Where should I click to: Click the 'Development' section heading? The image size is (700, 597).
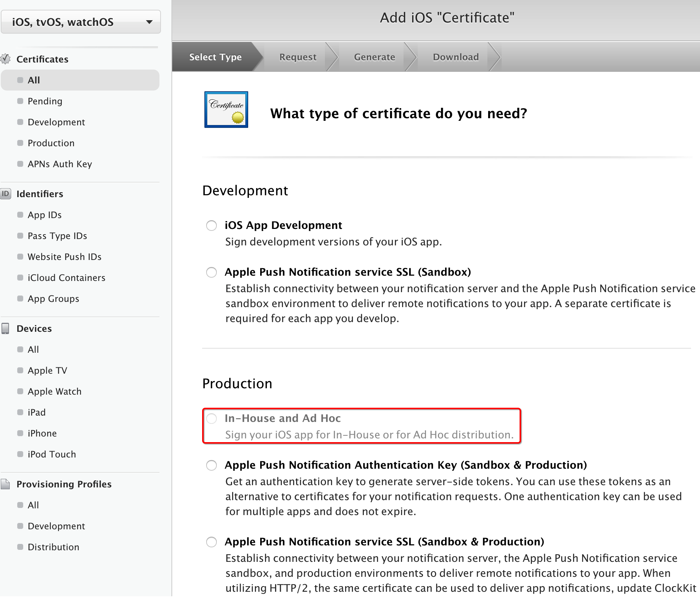pyautogui.click(x=245, y=190)
